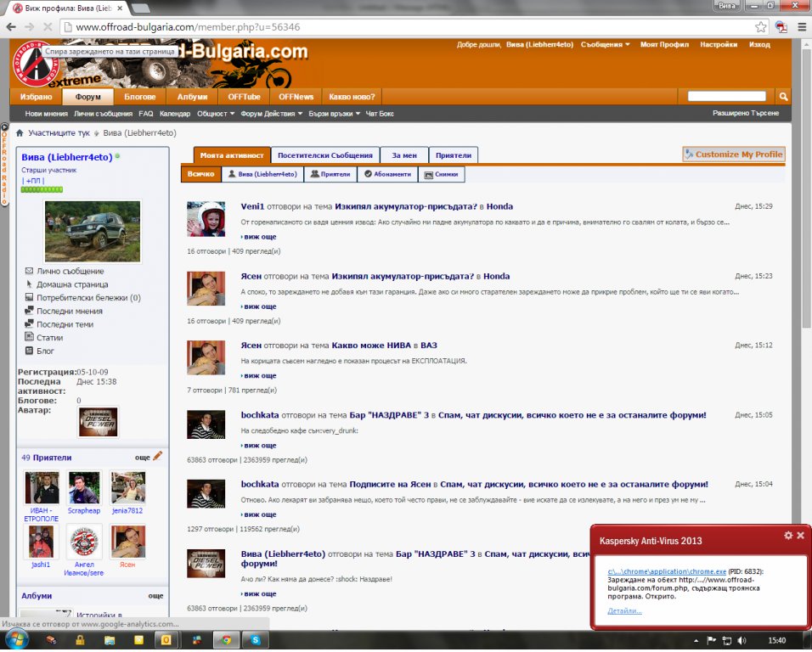Image resolution: width=812 pixels, height=652 pixels.
Task: Expand the Общност menu
Action: click(216, 113)
